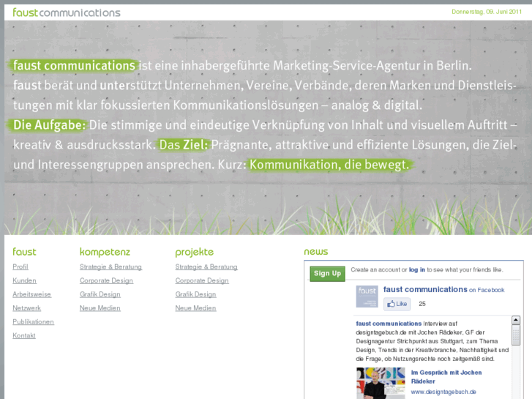
Task: Click the date Donnerstag, 09. Juni 2011
Action: [x=487, y=12]
